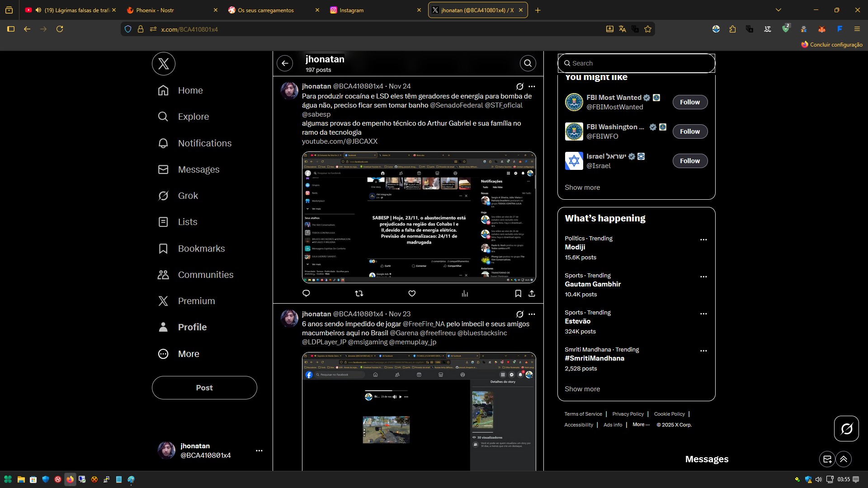Click the back arrow on the jhonatan profile header

click(285, 63)
